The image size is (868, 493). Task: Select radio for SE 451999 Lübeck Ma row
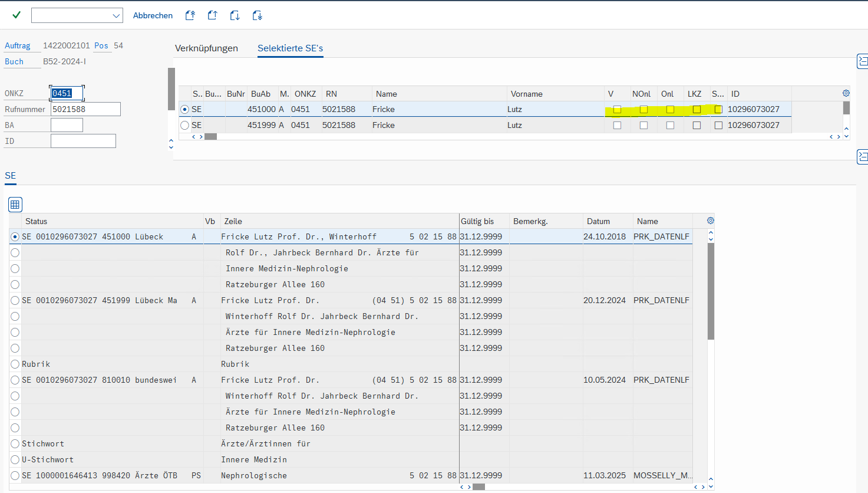click(x=15, y=300)
